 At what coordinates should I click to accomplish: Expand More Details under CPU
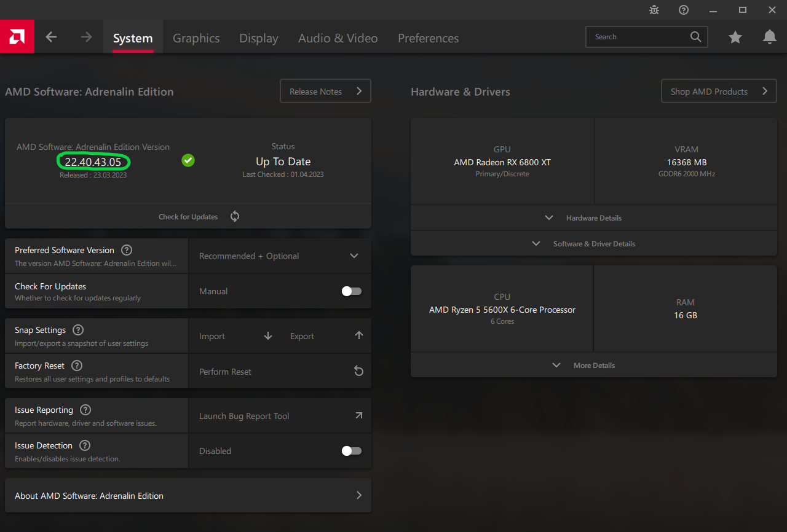pos(594,366)
